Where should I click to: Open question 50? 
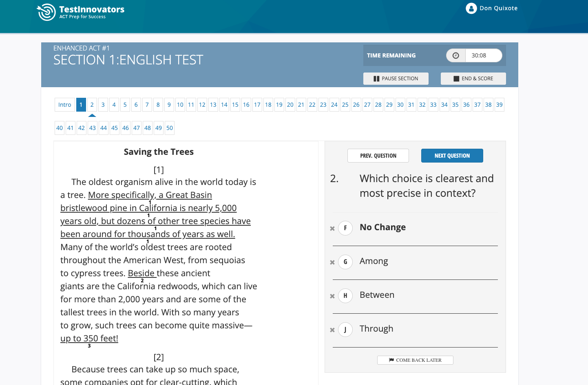(x=169, y=128)
